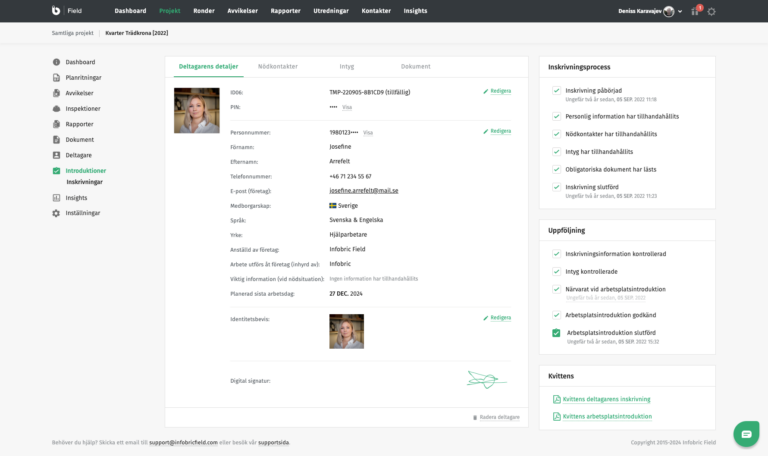The height and width of the screenshot is (456, 768).
Task: Open Inspektioner via its sidebar icon
Action: click(56, 108)
